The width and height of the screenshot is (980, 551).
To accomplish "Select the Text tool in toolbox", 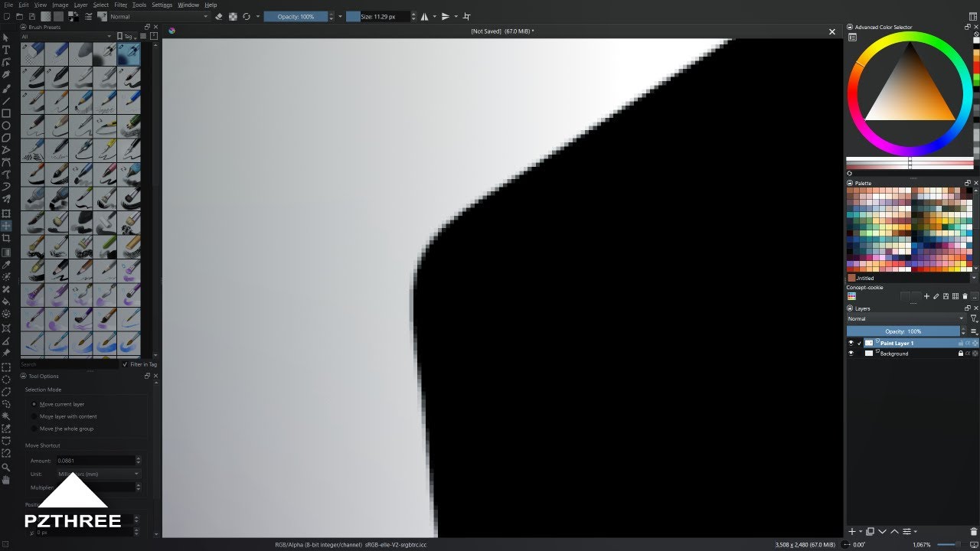I will pyautogui.click(x=6, y=50).
